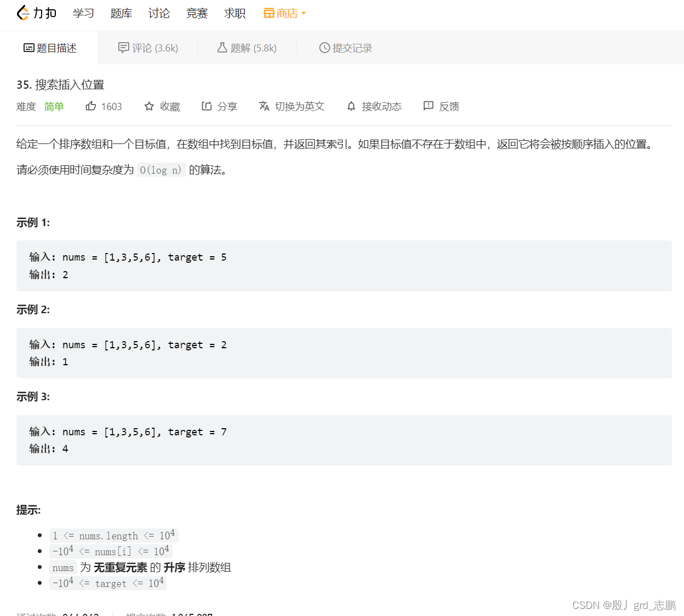Toggle the thumbs-up like button
This screenshot has width=684, height=616.
pos(91,105)
